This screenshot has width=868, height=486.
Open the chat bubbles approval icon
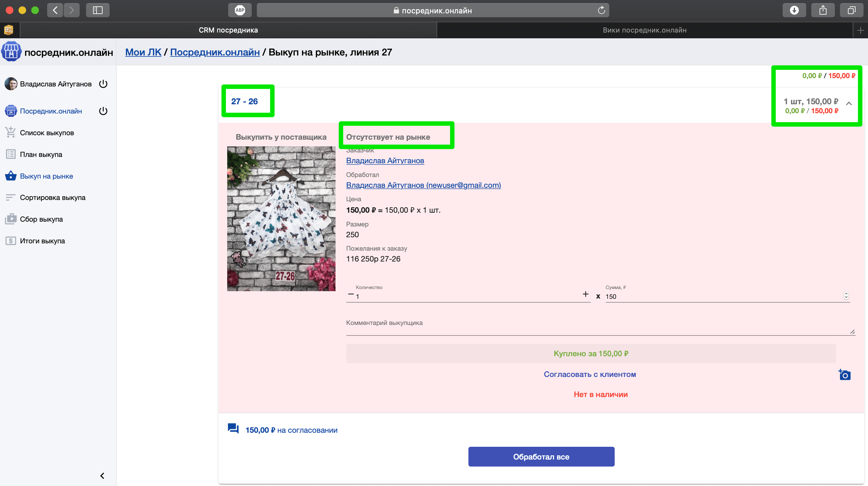(x=233, y=429)
